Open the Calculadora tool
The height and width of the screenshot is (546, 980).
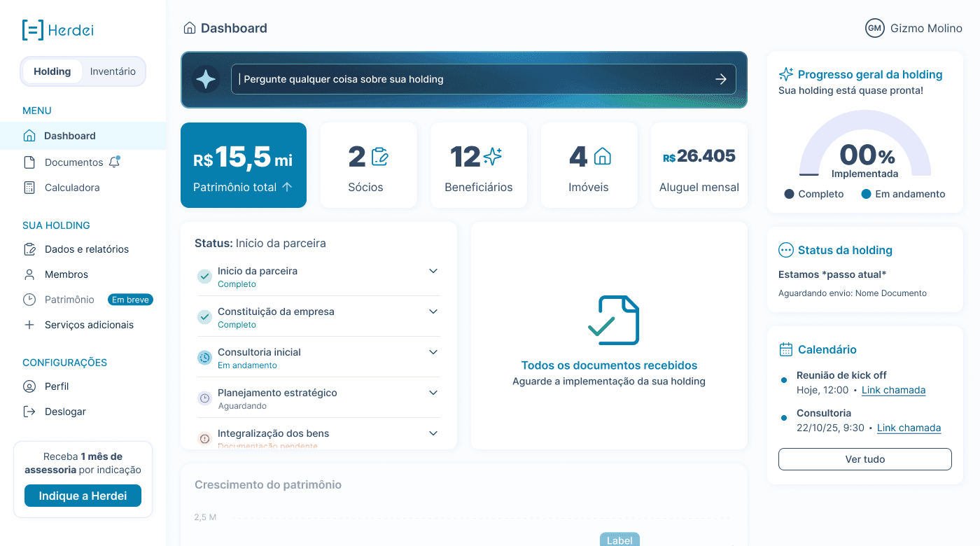pyautogui.click(x=71, y=187)
